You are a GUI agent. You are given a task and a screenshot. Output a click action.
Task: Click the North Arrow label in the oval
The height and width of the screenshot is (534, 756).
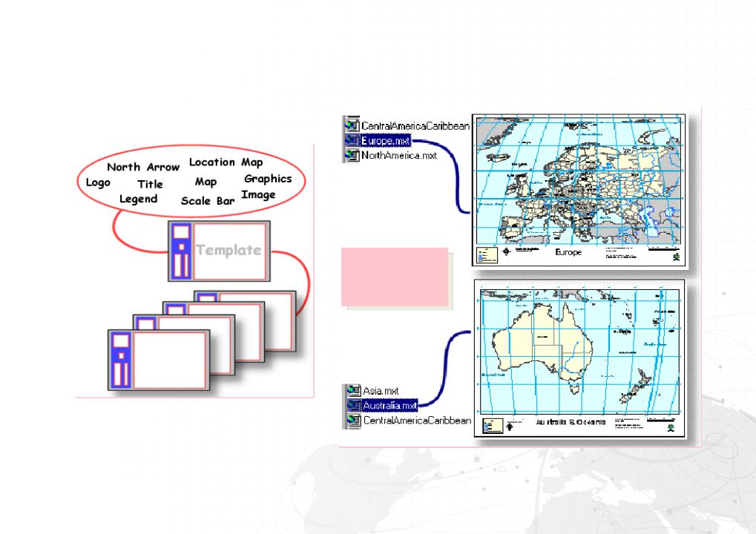(x=143, y=167)
